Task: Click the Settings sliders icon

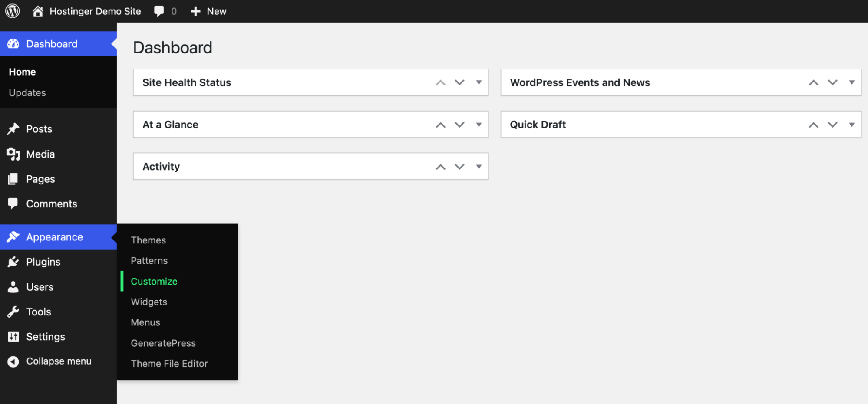Action: [x=13, y=336]
